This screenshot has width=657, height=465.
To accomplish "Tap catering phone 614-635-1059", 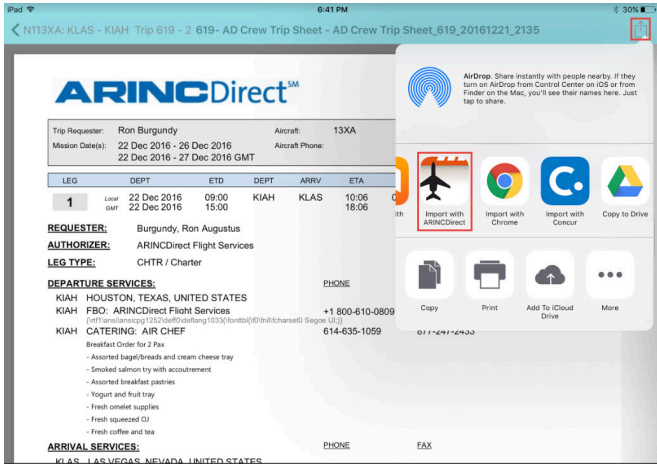I will point(352,331).
